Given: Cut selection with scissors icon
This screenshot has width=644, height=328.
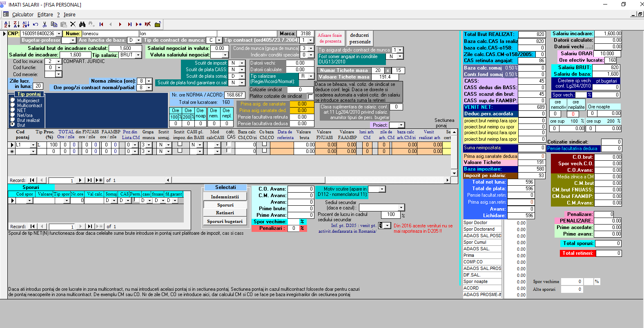Looking at the screenshot, I should (x=45, y=24).
